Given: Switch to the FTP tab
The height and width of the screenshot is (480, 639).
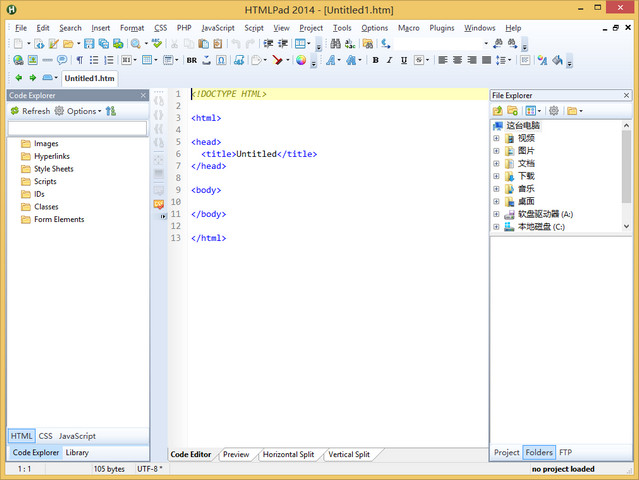Looking at the screenshot, I should pyautogui.click(x=566, y=452).
